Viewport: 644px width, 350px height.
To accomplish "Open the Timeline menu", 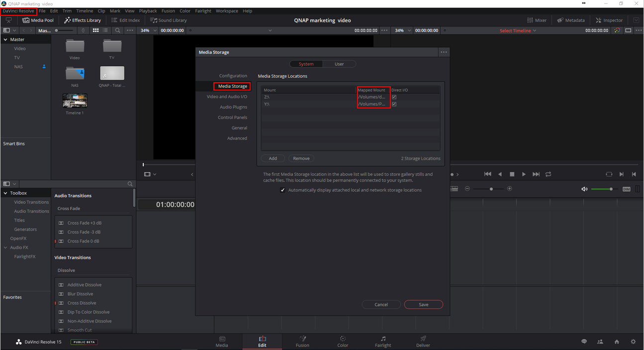I will click(x=85, y=11).
